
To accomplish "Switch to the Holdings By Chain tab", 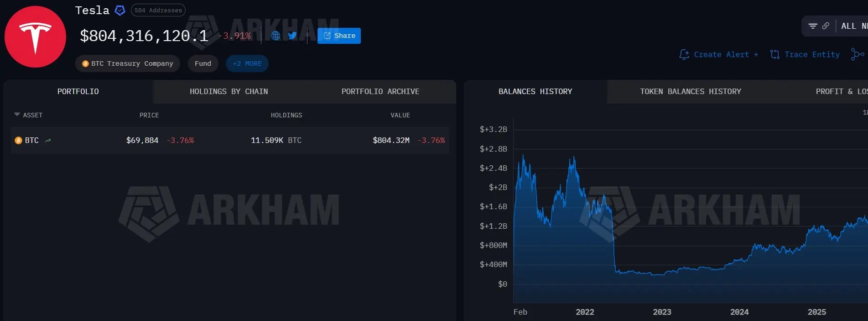I will (229, 91).
